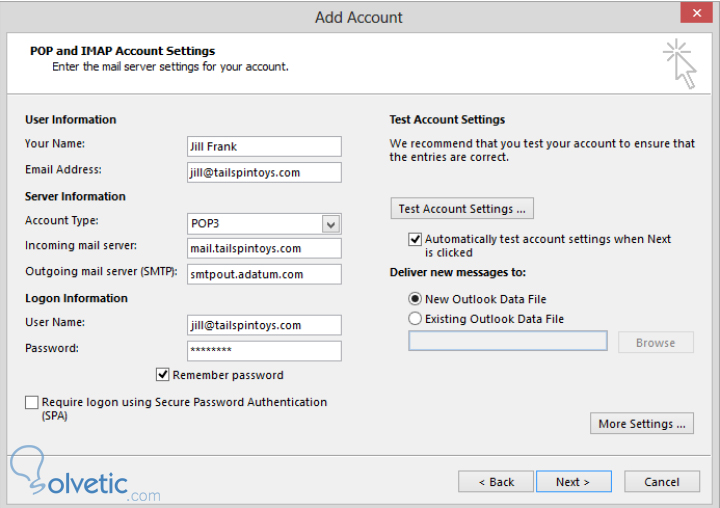Select the Outgoing mail server (SMTP) field
The image size is (720, 508).
(264, 274)
